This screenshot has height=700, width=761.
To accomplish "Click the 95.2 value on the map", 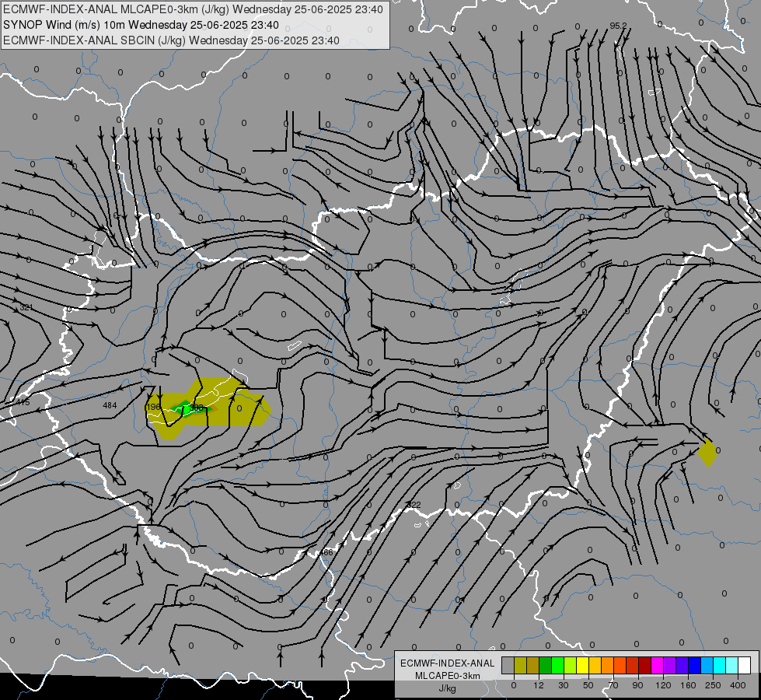I will 618,26.
